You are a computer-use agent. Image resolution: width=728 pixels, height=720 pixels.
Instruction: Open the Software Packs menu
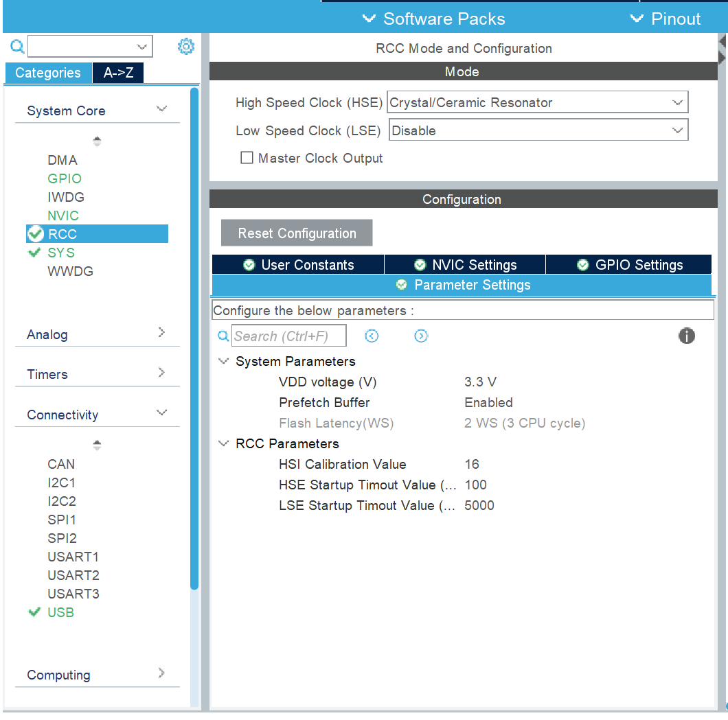[434, 19]
